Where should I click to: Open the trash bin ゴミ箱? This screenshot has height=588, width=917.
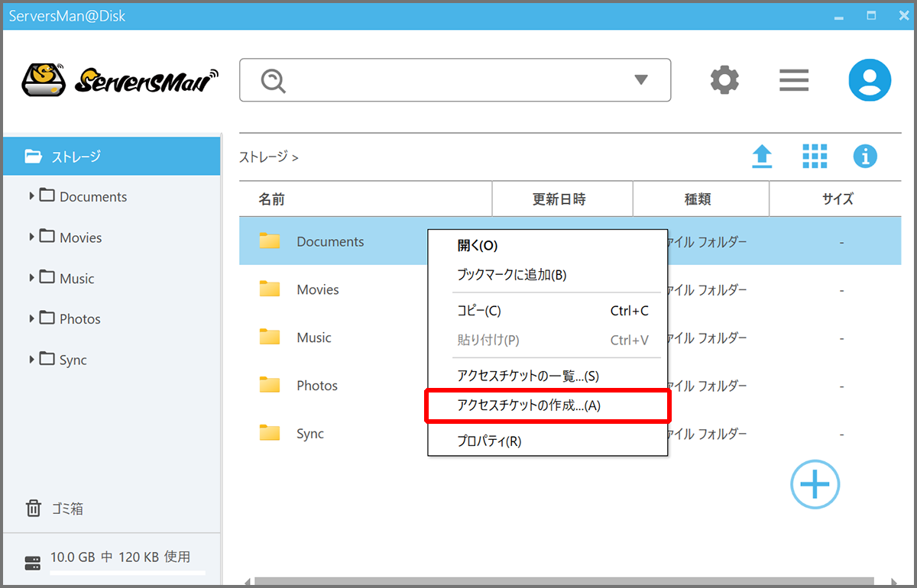click(54, 509)
